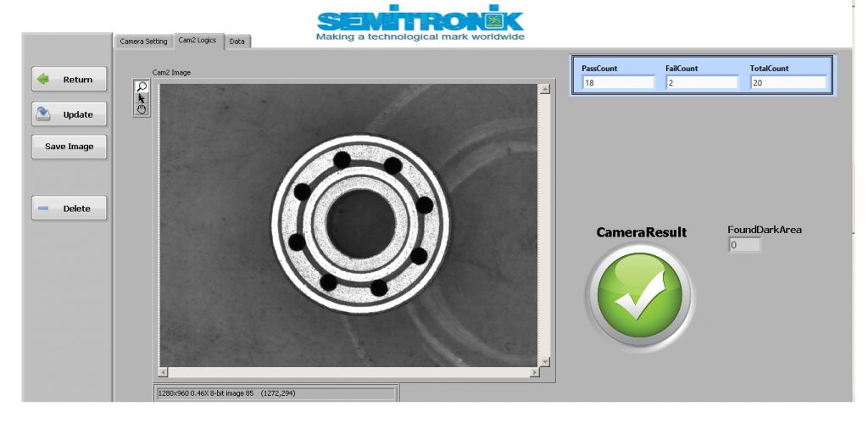Click the FoundDarkArea value field

(744, 245)
